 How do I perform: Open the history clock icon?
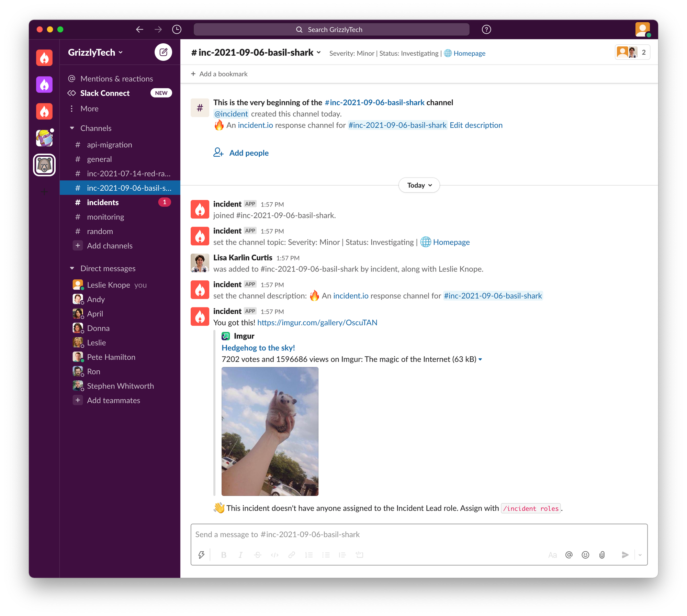pos(177,30)
